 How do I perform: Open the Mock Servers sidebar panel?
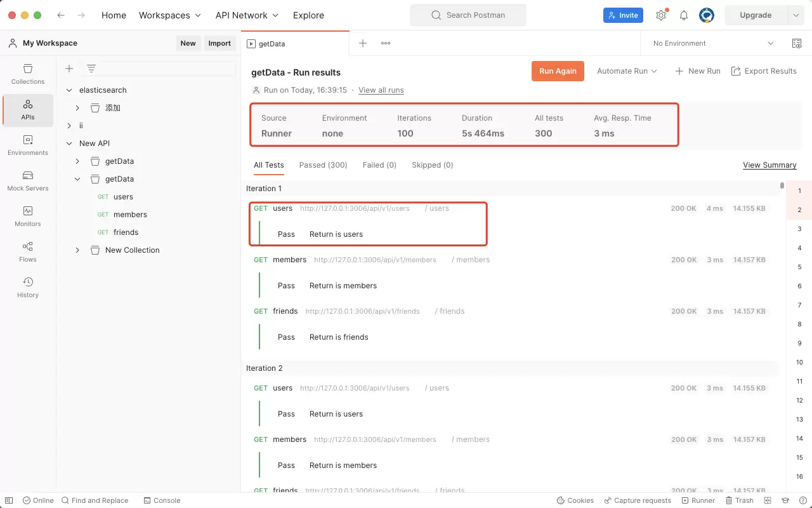[x=28, y=180]
